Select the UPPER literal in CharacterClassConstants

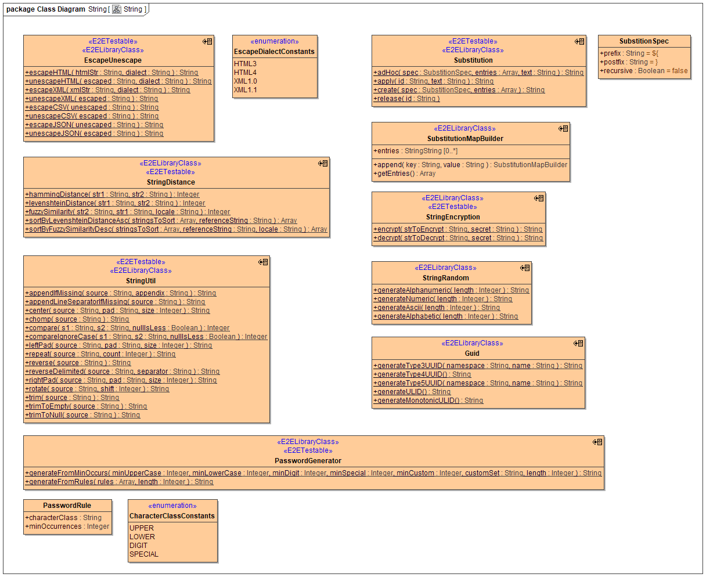point(142,528)
